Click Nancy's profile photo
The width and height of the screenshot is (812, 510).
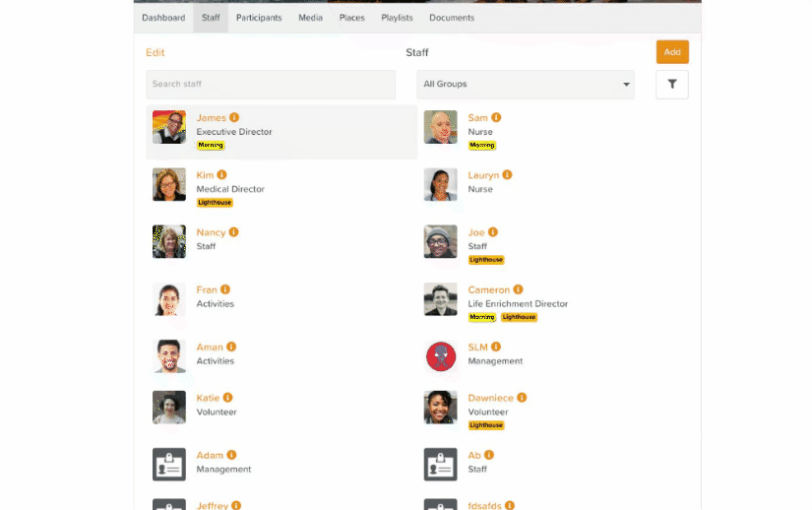pos(169,241)
